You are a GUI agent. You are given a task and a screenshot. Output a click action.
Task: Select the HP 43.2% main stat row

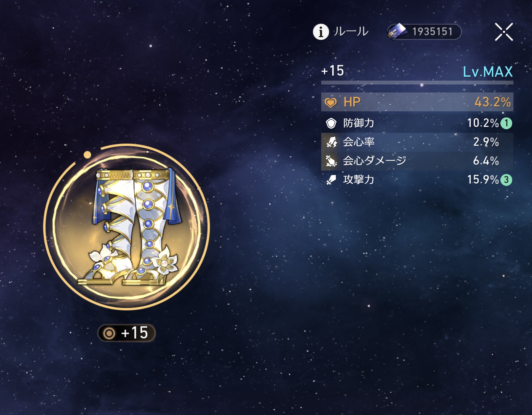[417, 102]
